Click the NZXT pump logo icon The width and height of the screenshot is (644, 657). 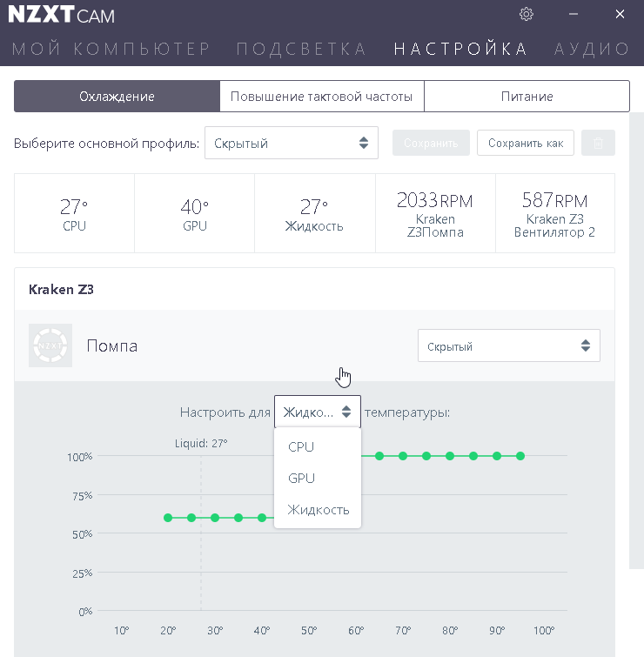point(50,345)
